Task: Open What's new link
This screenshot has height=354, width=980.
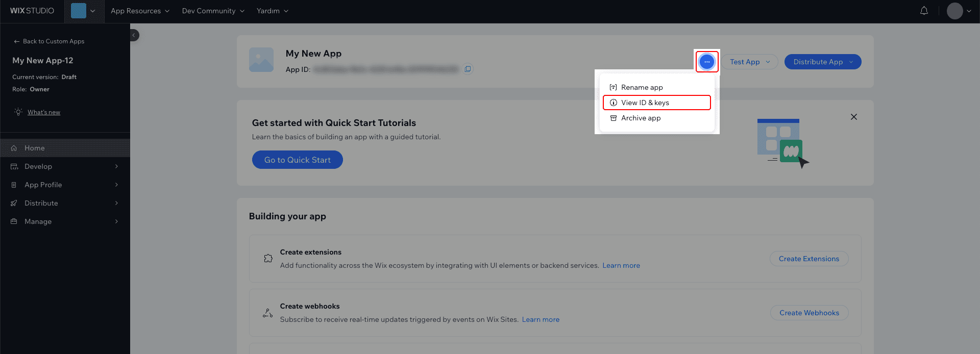Action: pos(44,112)
